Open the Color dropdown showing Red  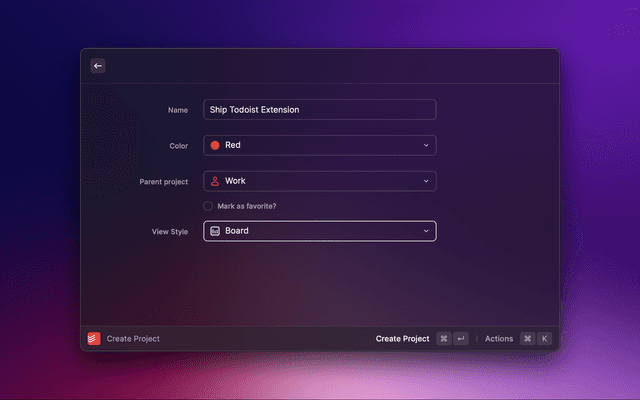coord(319,145)
